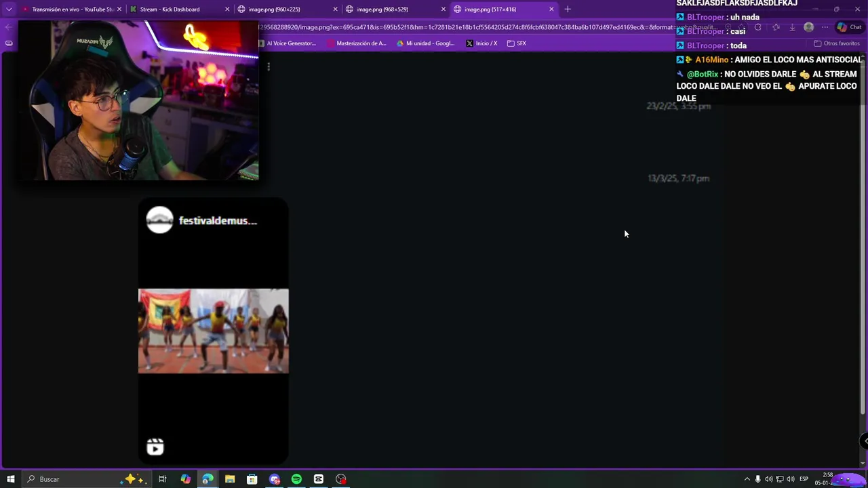This screenshot has width=868, height=488.
Task: Open File Explorer from the taskbar
Action: point(230,479)
